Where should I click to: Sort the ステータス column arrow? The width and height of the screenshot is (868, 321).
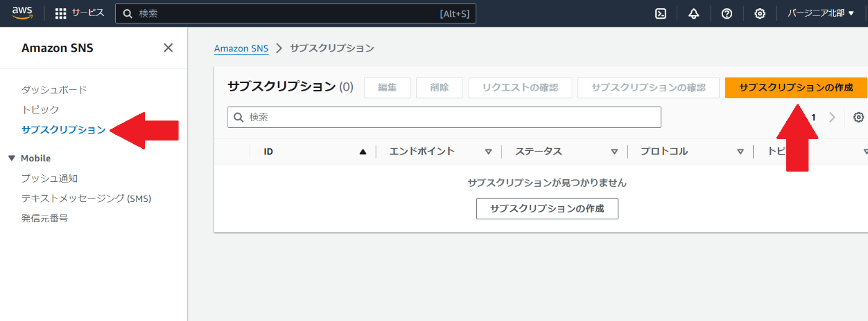click(x=614, y=151)
